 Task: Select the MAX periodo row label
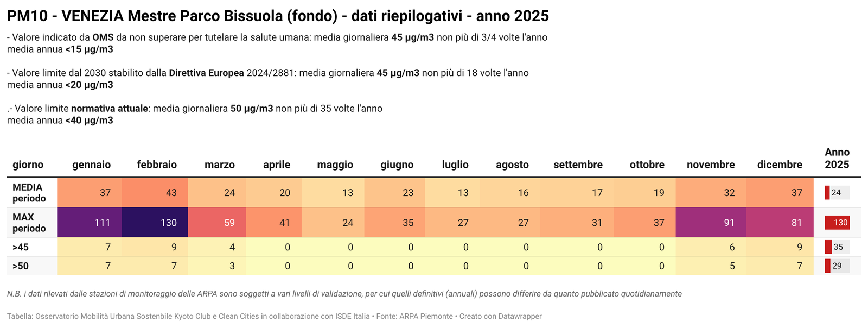pyautogui.click(x=29, y=223)
